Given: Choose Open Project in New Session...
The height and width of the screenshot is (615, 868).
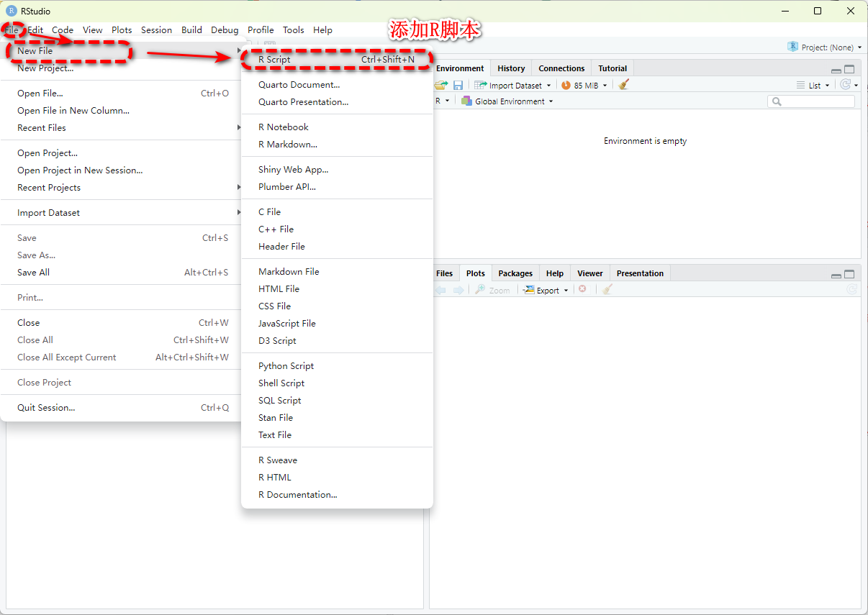Looking at the screenshot, I should (x=121, y=170).
